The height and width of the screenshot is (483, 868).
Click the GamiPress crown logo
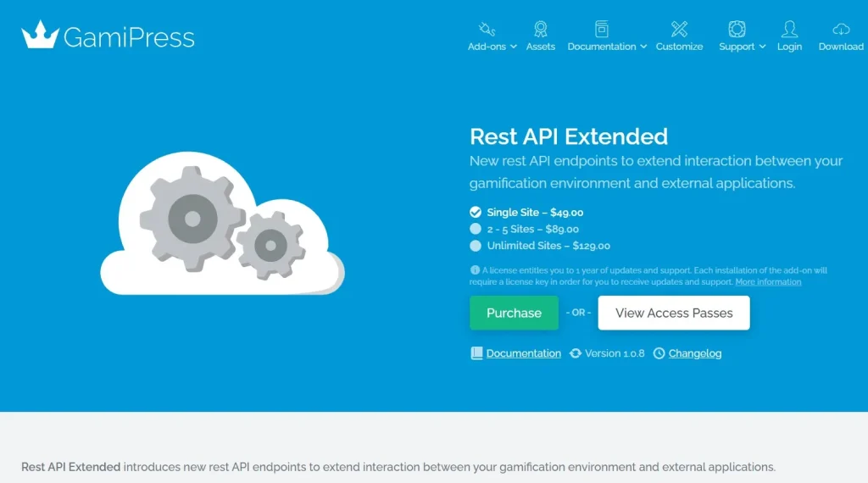click(40, 35)
